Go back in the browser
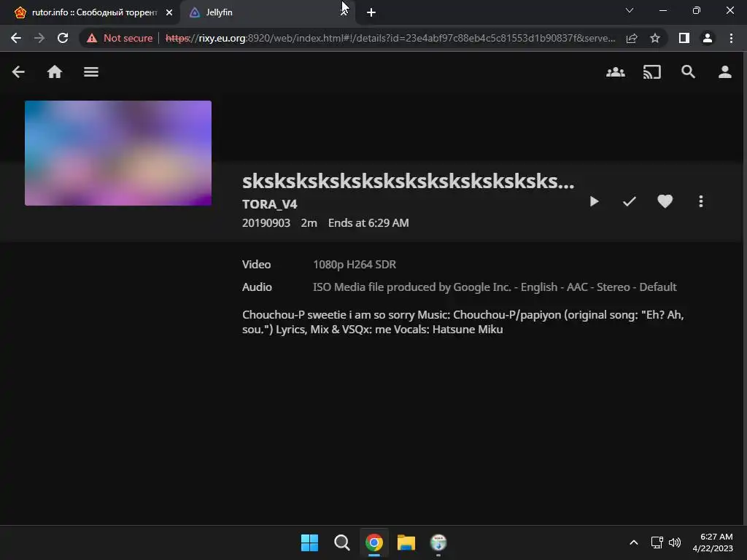747x560 pixels. (16, 38)
